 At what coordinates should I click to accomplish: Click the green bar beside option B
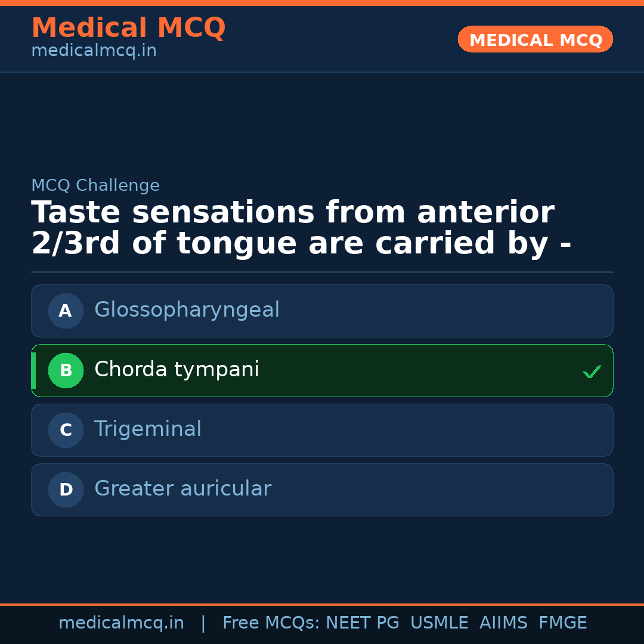click(x=33, y=370)
